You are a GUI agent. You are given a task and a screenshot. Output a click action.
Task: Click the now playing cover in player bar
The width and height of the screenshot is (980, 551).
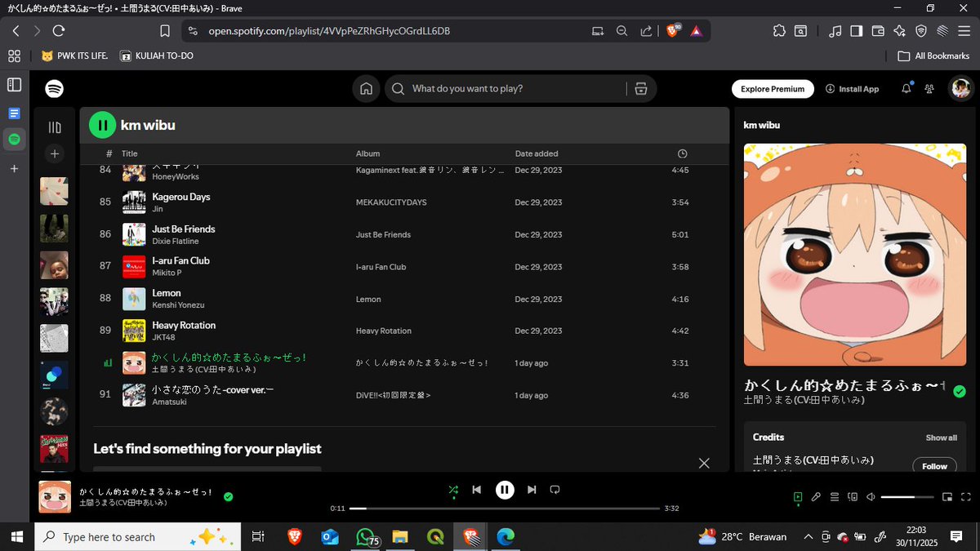tap(55, 496)
